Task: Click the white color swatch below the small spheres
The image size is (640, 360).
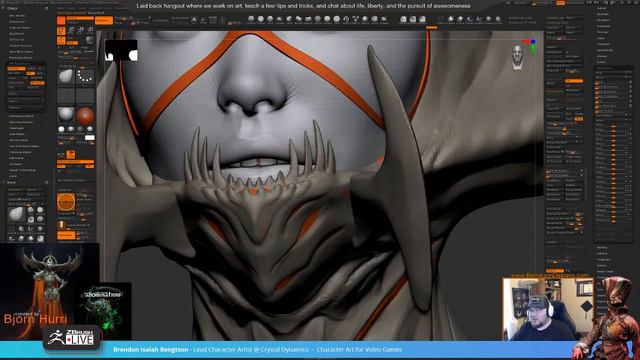Action: coord(89,138)
